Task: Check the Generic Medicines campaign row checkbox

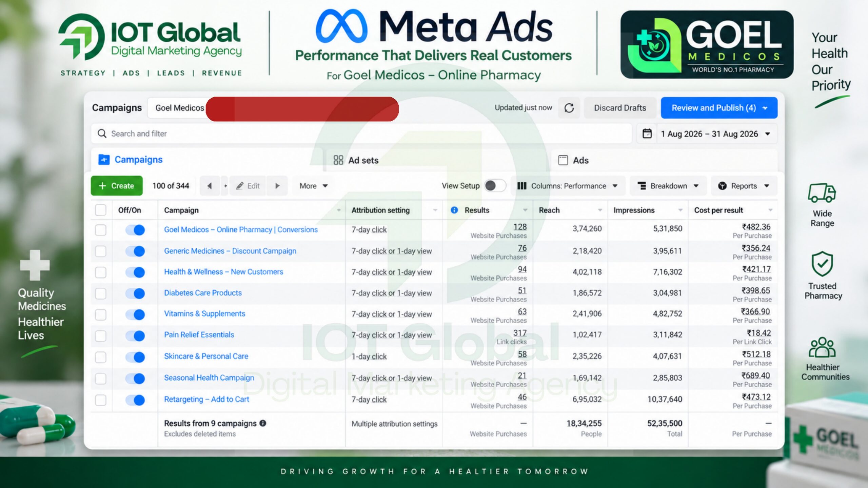Action: point(100,251)
